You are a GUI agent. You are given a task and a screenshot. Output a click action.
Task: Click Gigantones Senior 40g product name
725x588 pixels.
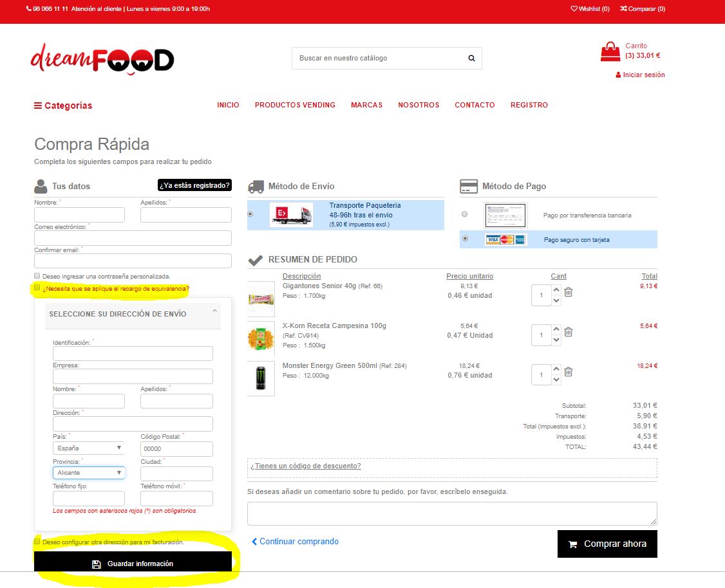tap(319, 286)
